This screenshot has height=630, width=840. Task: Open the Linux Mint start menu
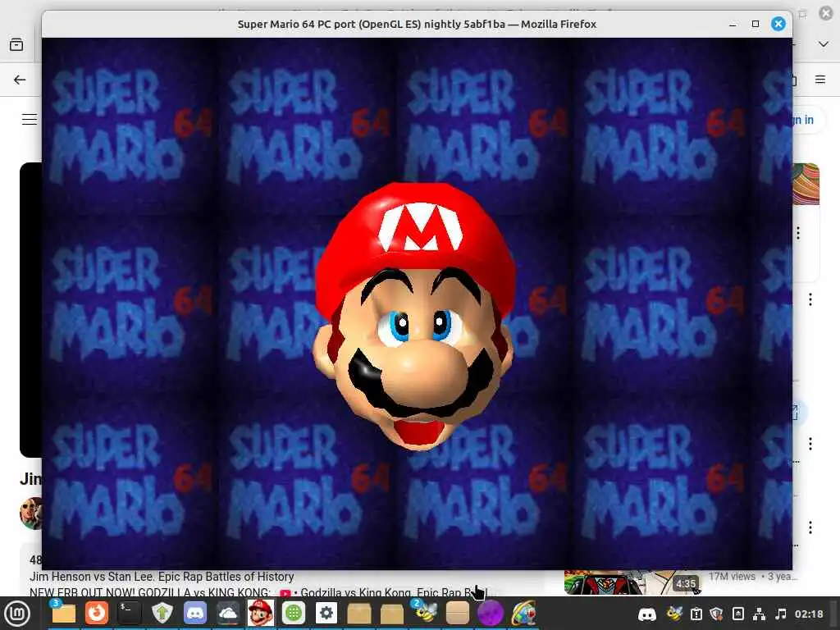pyautogui.click(x=17, y=614)
